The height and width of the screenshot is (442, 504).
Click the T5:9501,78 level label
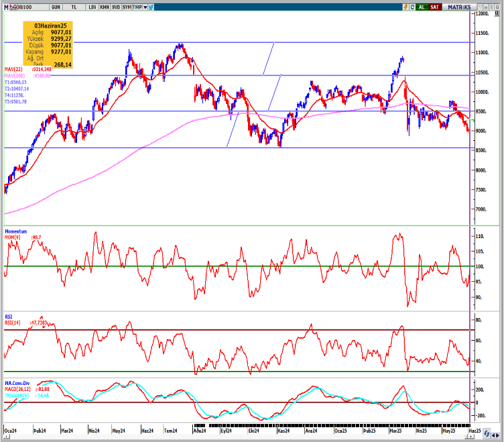click(15, 102)
